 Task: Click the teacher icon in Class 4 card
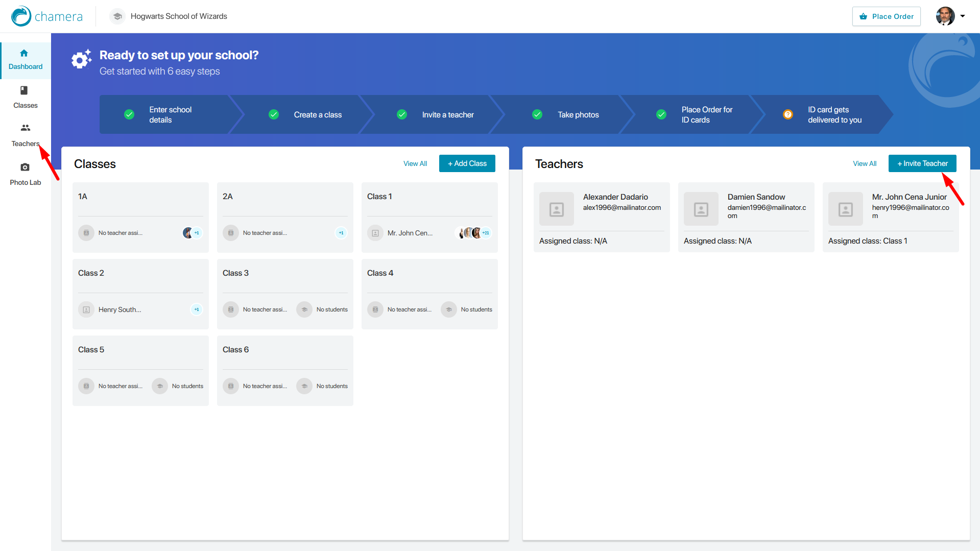(x=375, y=309)
